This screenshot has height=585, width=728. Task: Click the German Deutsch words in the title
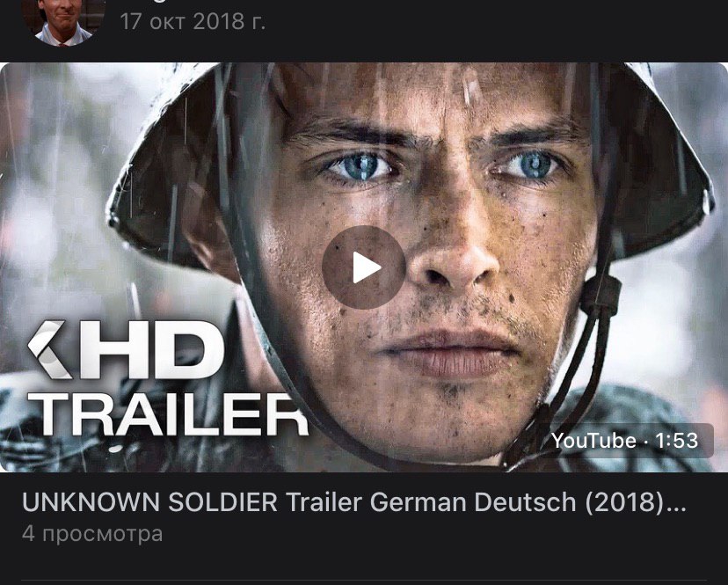click(x=473, y=502)
